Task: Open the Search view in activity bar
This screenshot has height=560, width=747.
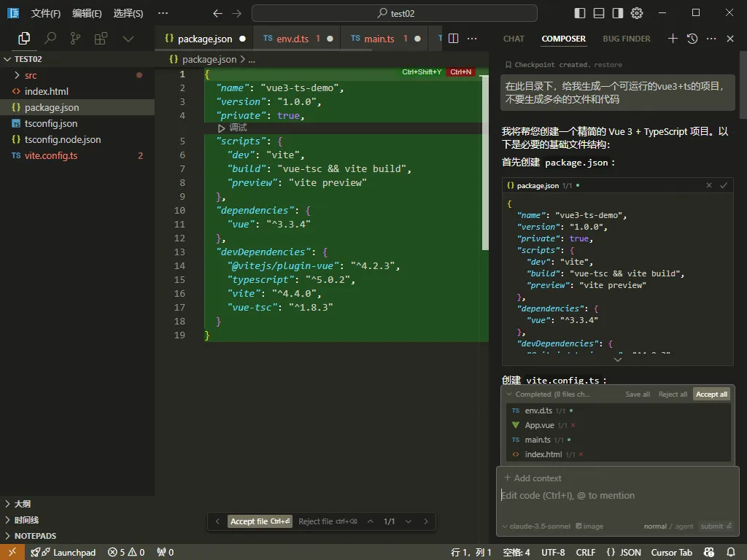Action: (50, 39)
